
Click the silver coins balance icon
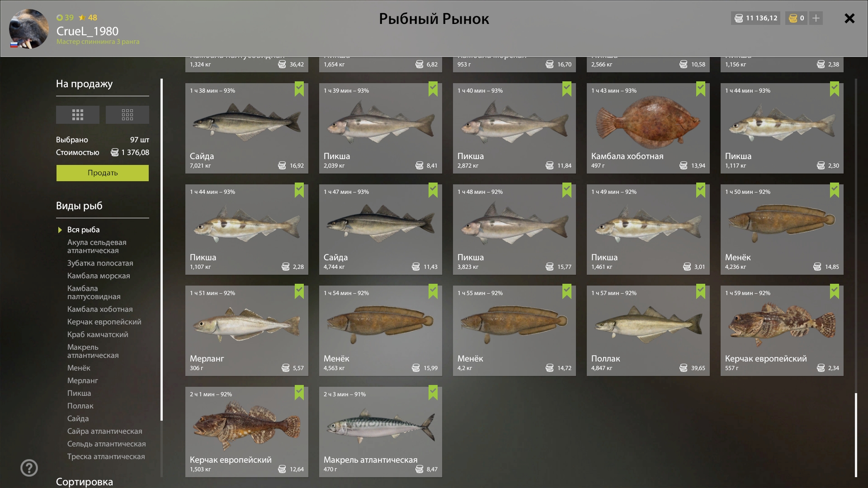pyautogui.click(x=739, y=18)
